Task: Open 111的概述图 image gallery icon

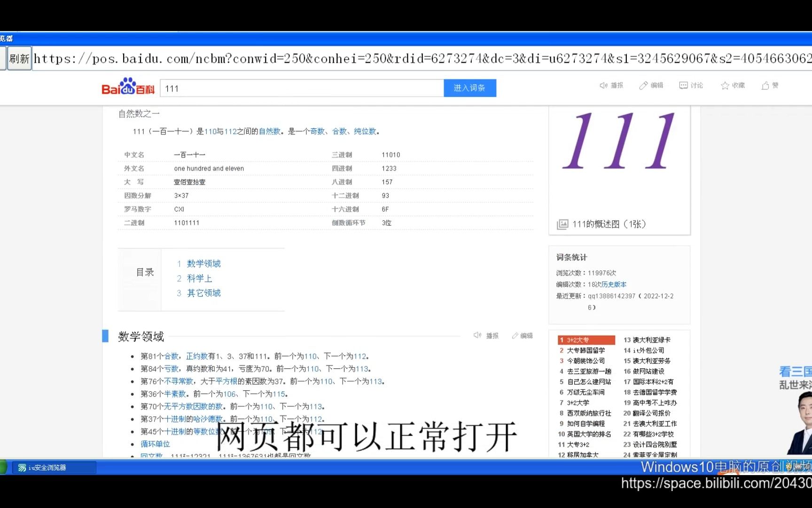Action: click(562, 224)
